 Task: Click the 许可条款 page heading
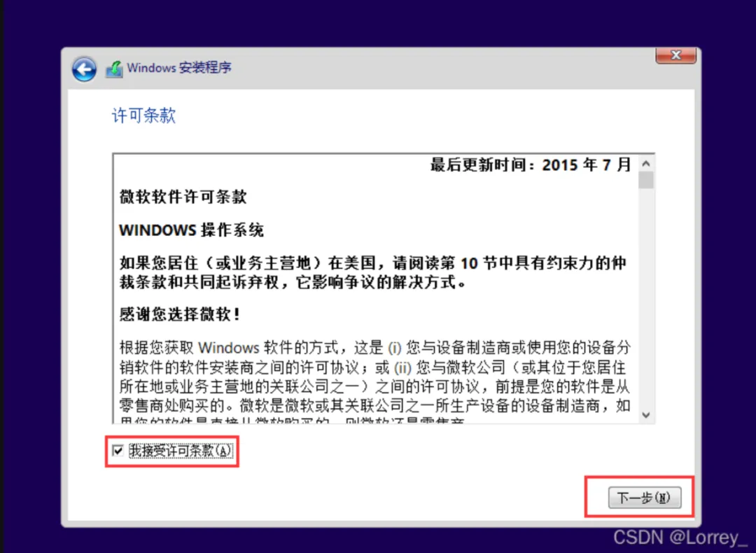click(143, 115)
